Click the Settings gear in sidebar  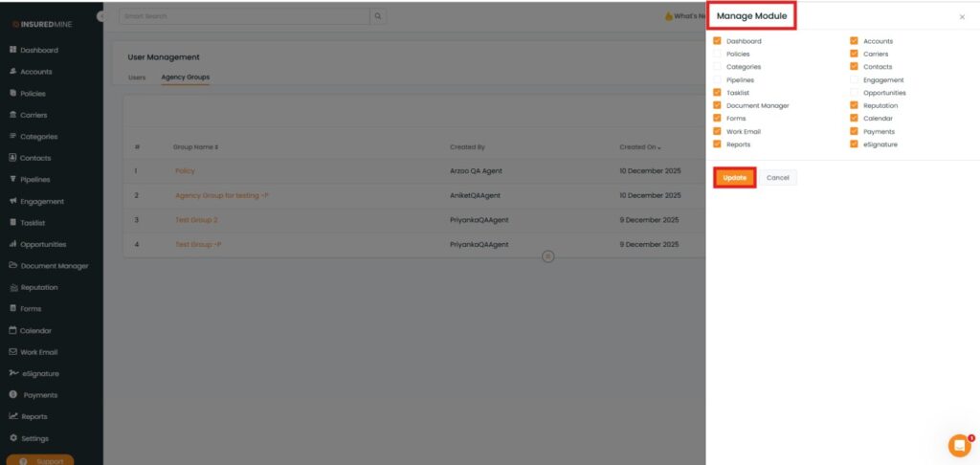(12, 437)
